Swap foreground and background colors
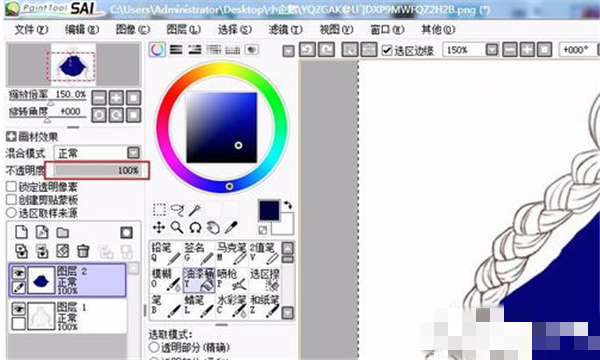The height and width of the screenshot is (360, 600). coord(288,205)
